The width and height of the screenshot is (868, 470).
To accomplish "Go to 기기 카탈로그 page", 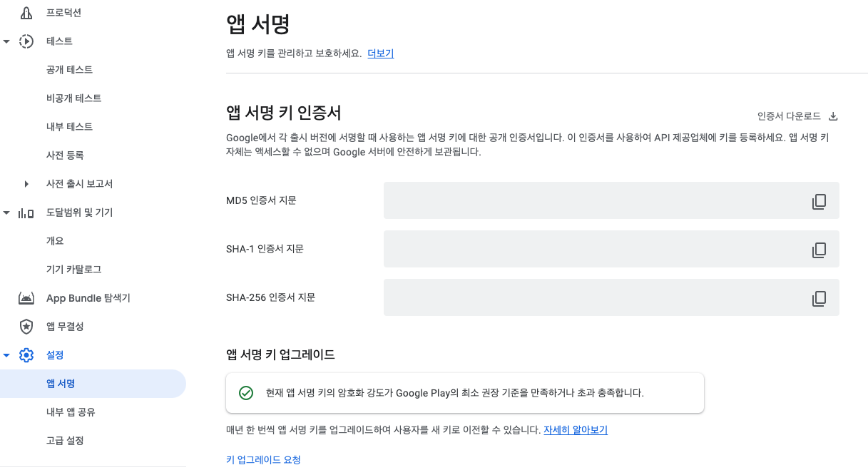I will click(73, 270).
